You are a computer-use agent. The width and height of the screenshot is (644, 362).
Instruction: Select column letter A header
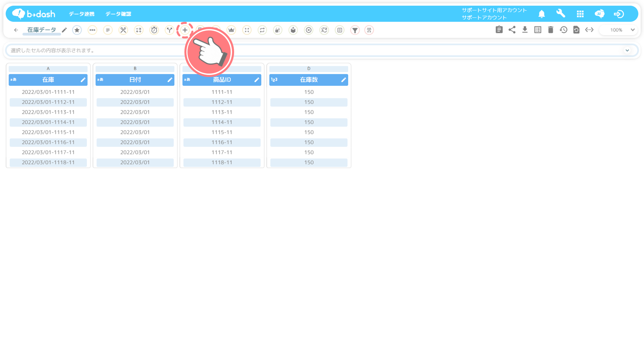pyautogui.click(x=48, y=69)
